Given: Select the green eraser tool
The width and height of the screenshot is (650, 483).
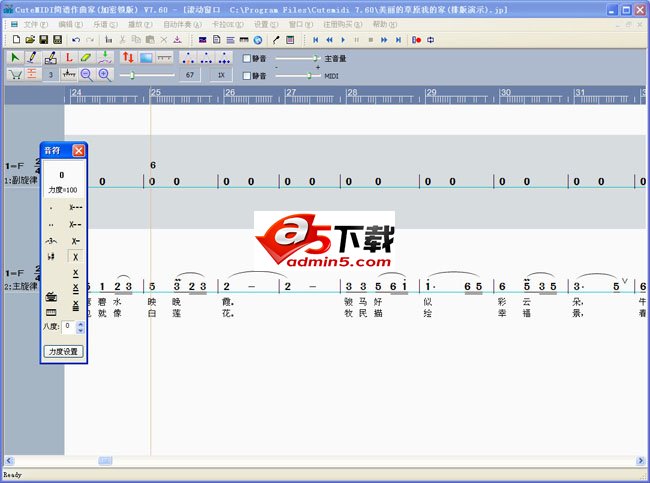Looking at the screenshot, I should click(x=86, y=58).
